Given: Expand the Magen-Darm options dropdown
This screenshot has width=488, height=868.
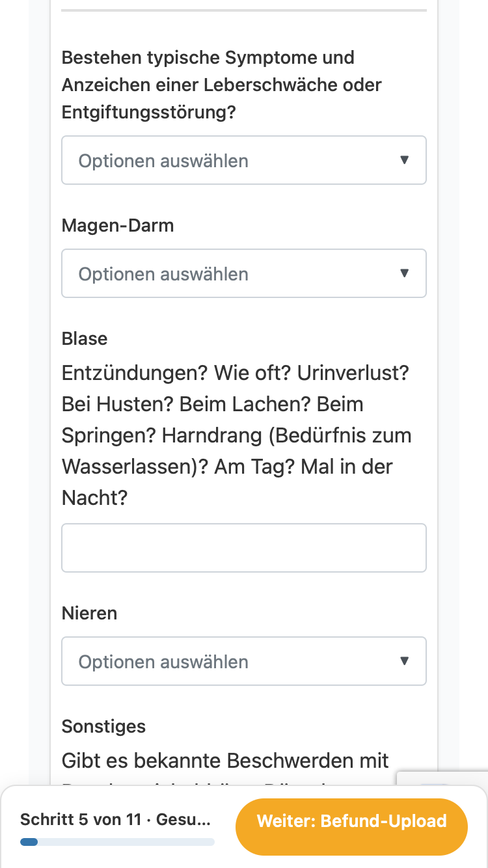Looking at the screenshot, I should (244, 273).
